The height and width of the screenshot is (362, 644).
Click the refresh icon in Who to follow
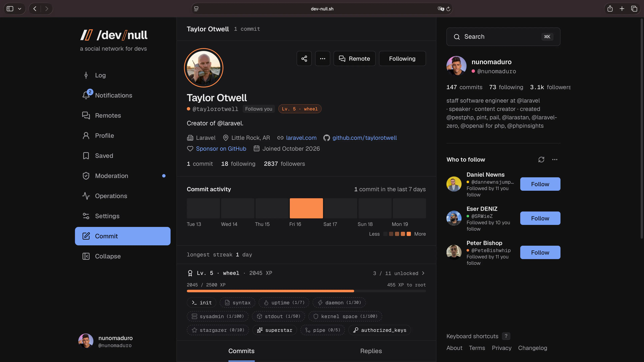(x=541, y=160)
